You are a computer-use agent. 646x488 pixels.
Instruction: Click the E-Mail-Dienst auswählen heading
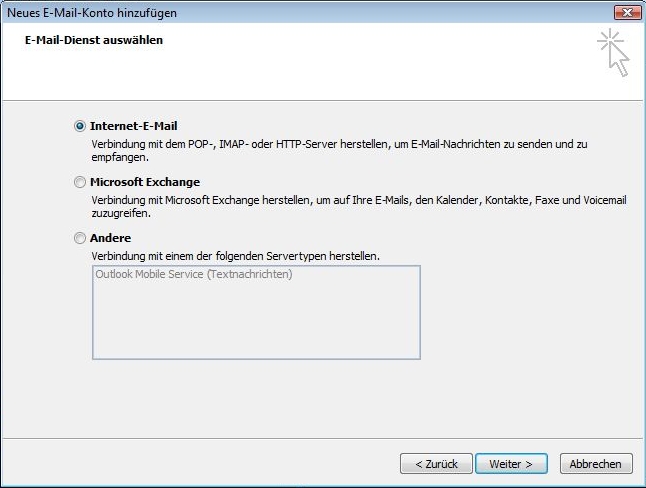94,40
